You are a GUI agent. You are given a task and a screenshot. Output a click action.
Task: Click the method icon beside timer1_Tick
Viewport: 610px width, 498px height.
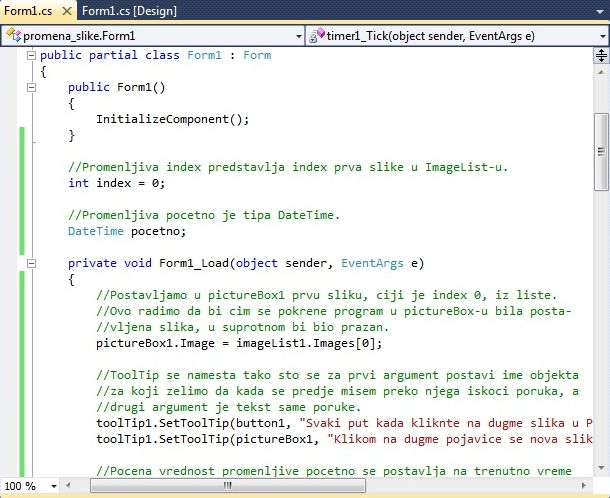pyautogui.click(x=317, y=36)
